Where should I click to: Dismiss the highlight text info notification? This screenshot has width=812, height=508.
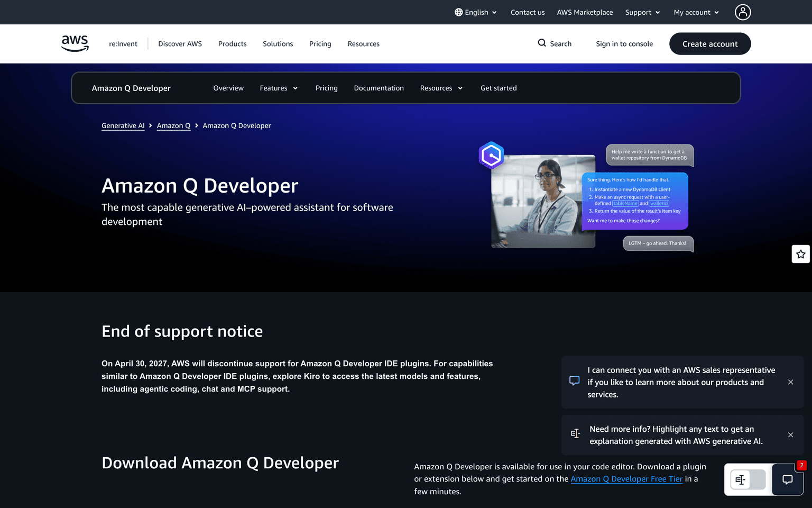tap(790, 435)
